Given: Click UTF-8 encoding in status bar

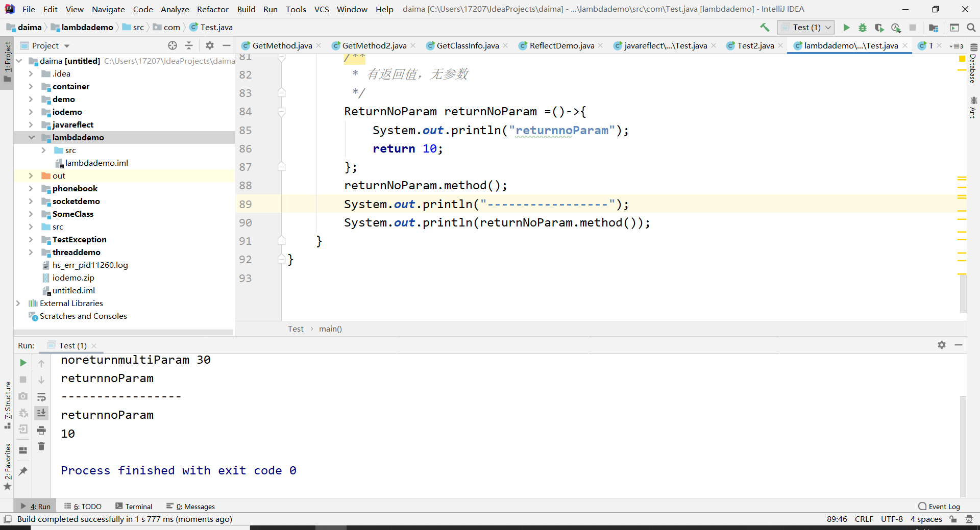Looking at the screenshot, I should pos(892,519).
